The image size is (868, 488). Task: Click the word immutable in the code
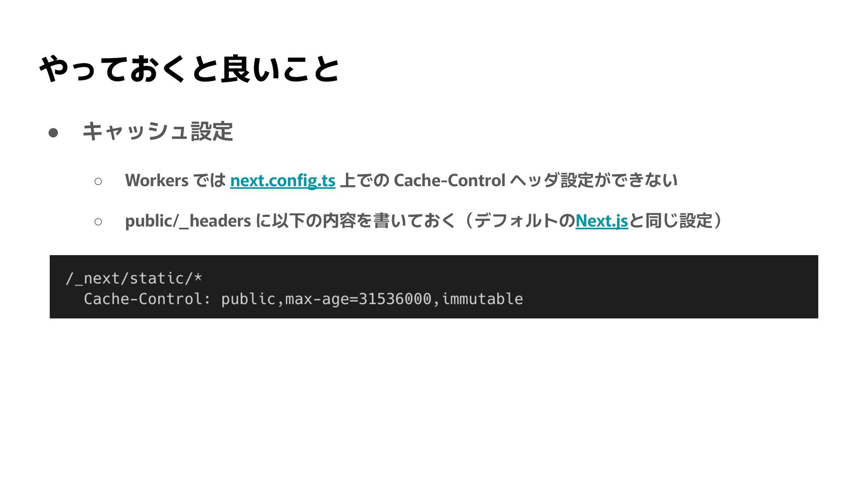coord(482,299)
